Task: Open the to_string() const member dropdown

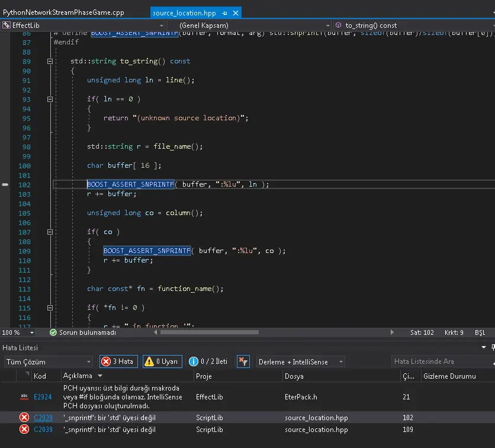Action: [414, 25]
